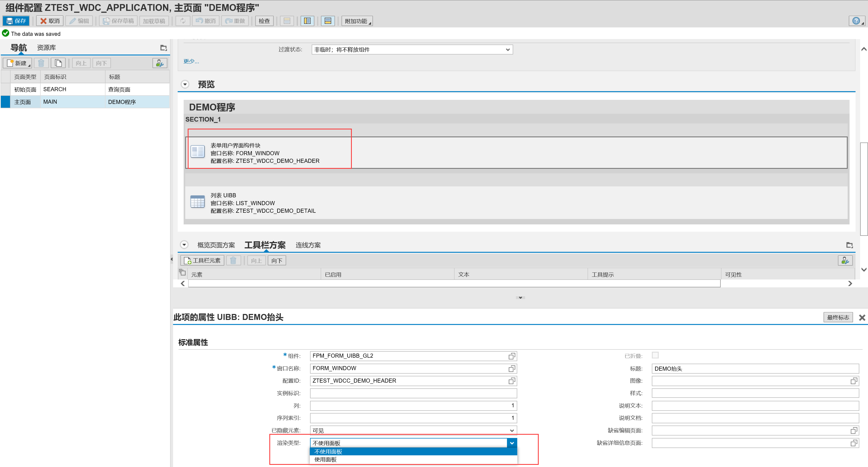Image resolution: width=868 pixels, height=467 pixels.
Task: Click the personalization user-with-wrench icon
Action: click(x=159, y=63)
